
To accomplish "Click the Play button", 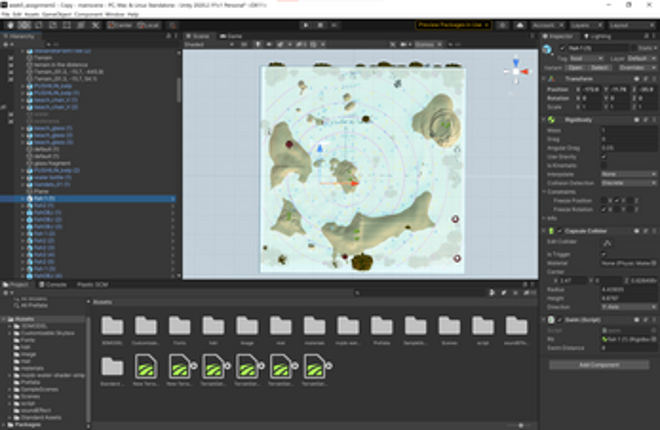I will coord(306,25).
